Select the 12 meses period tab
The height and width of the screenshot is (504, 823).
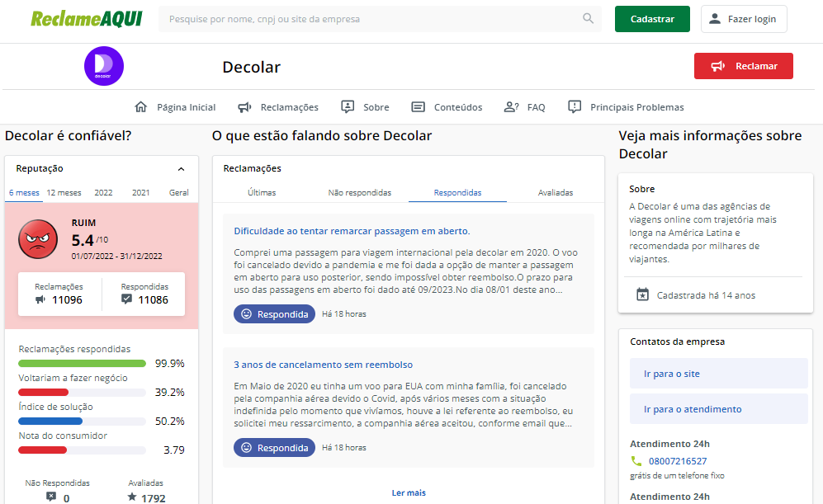tap(64, 192)
